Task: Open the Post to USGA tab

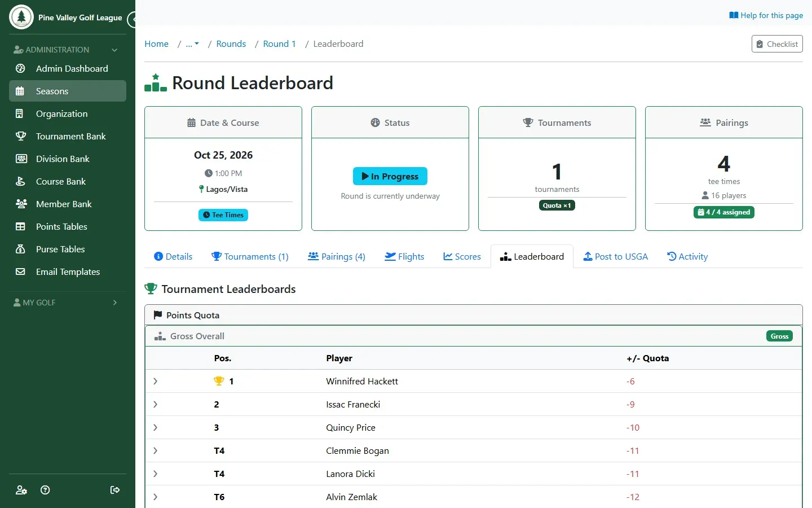Action: click(615, 256)
